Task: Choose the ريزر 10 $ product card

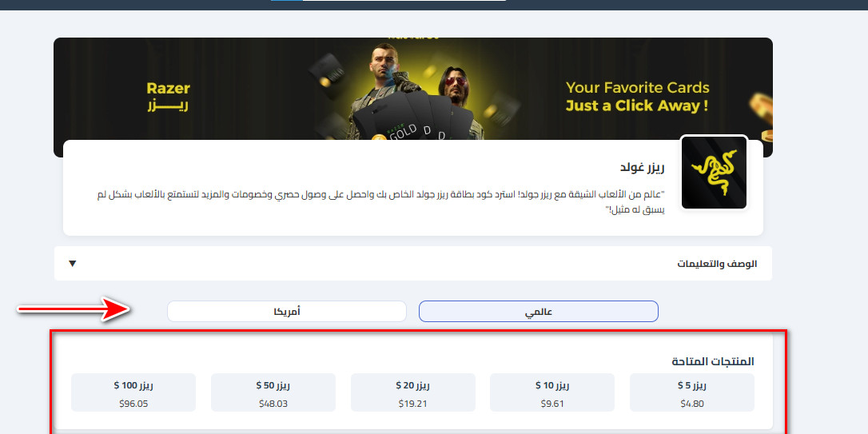Action: click(x=552, y=392)
